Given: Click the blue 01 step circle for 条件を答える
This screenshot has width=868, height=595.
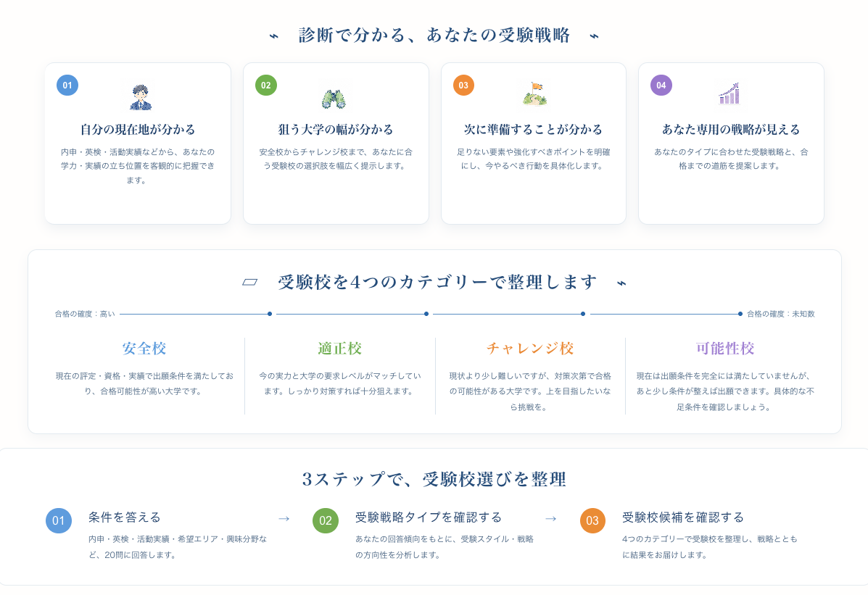Looking at the screenshot, I should [59, 521].
